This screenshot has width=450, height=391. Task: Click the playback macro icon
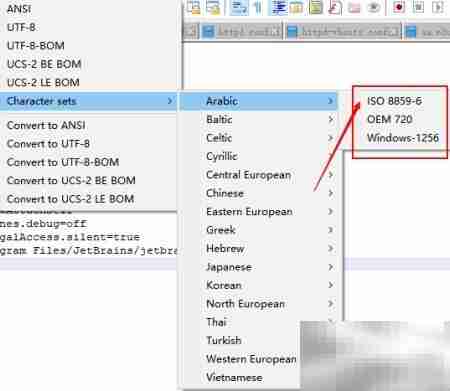438,7
